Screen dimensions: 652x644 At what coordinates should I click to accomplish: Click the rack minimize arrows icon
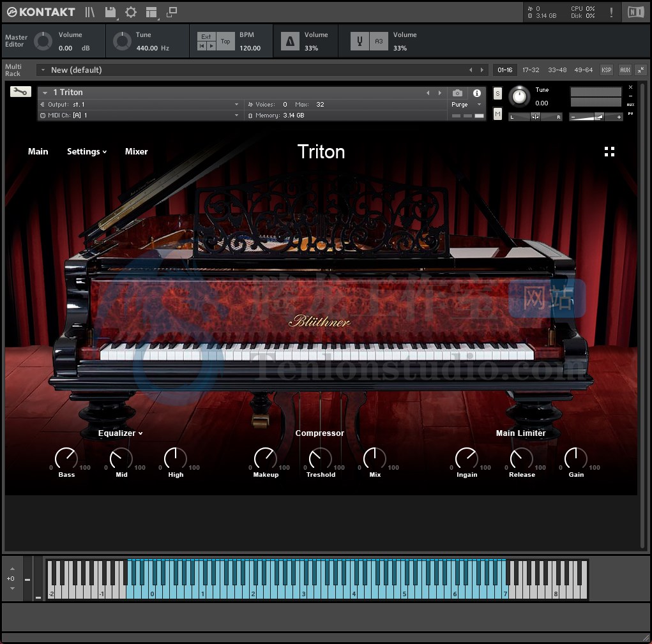point(641,70)
